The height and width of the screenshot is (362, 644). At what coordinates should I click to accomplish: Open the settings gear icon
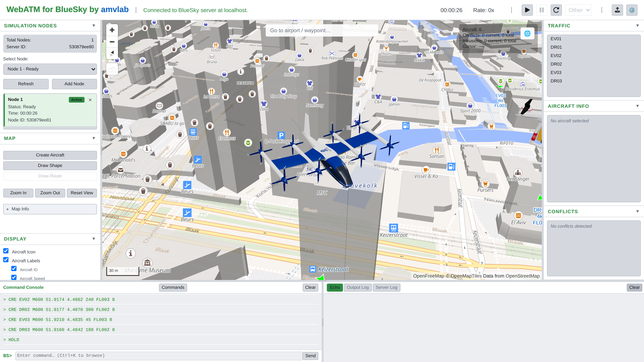pyautogui.click(x=632, y=10)
